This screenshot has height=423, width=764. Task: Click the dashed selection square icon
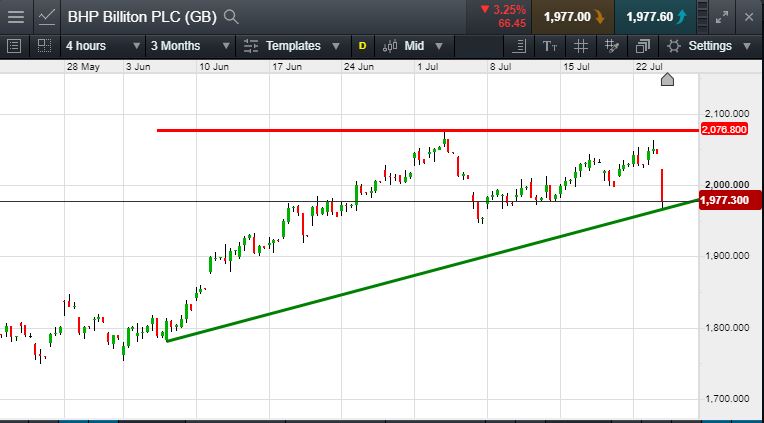point(44,46)
